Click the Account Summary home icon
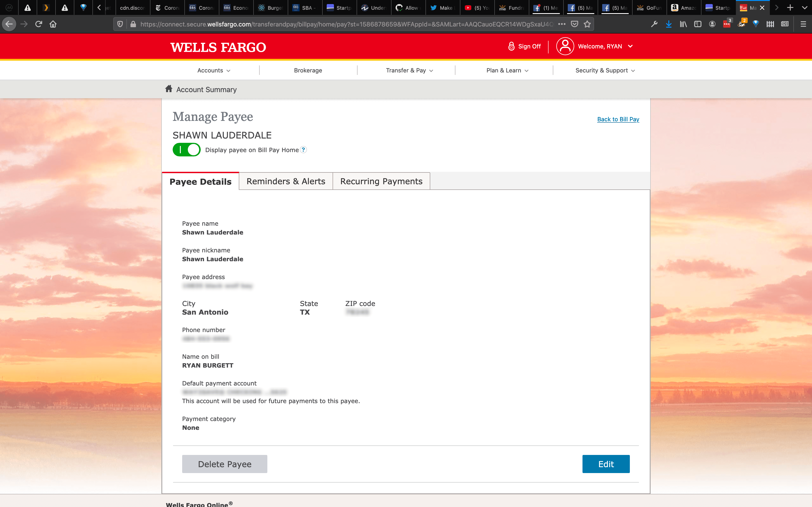Image resolution: width=812 pixels, height=507 pixels. coord(169,89)
